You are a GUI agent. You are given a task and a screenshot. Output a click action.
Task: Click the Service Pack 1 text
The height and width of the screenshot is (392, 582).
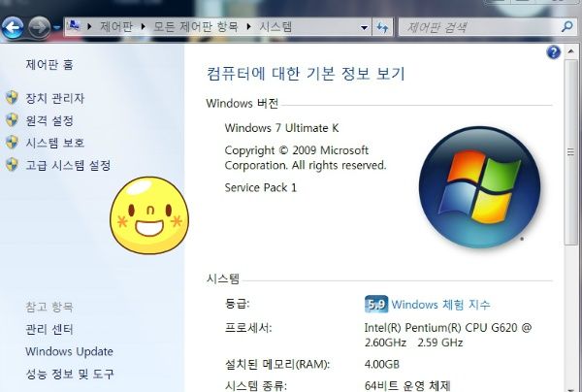[261, 187]
